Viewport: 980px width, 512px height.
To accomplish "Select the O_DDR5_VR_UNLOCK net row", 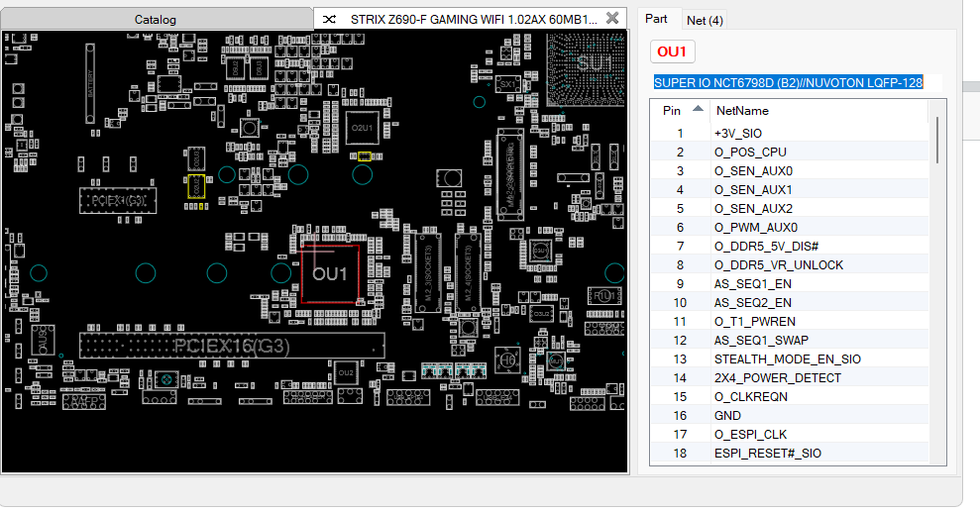I will 790,264.
